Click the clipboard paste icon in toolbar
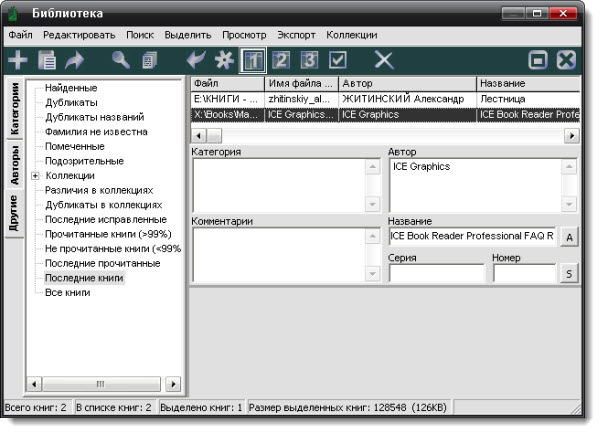 pyautogui.click(x=46, y=60)
